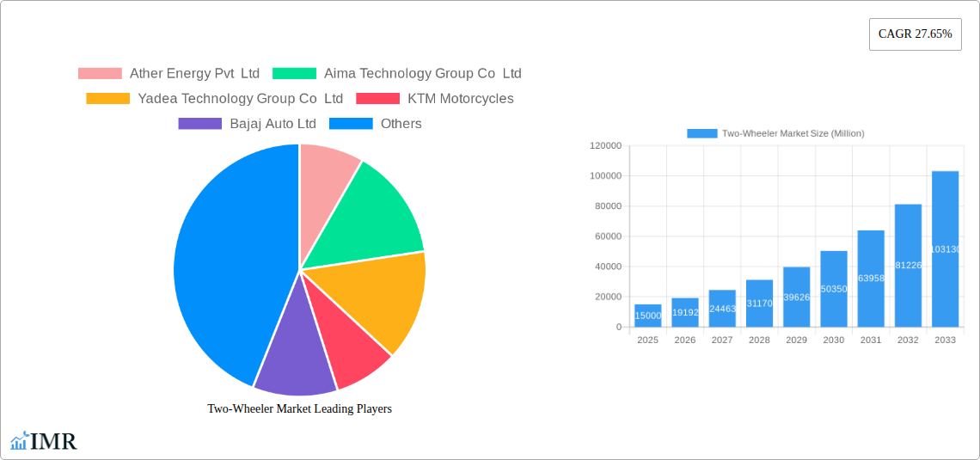
Task: Click the 2027 bar labeled 24463
Action: click(722, 308)
